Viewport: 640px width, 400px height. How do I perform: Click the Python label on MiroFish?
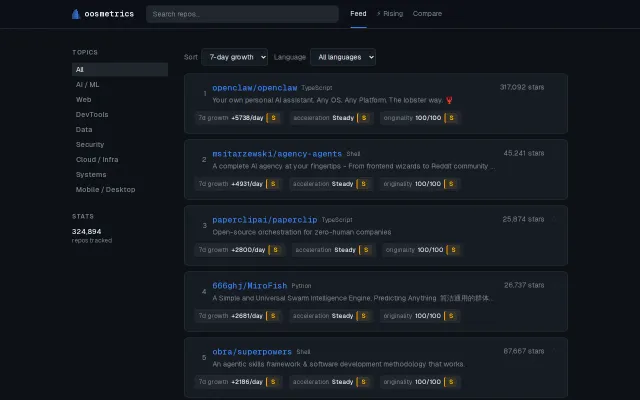click(x=301, y=286)
